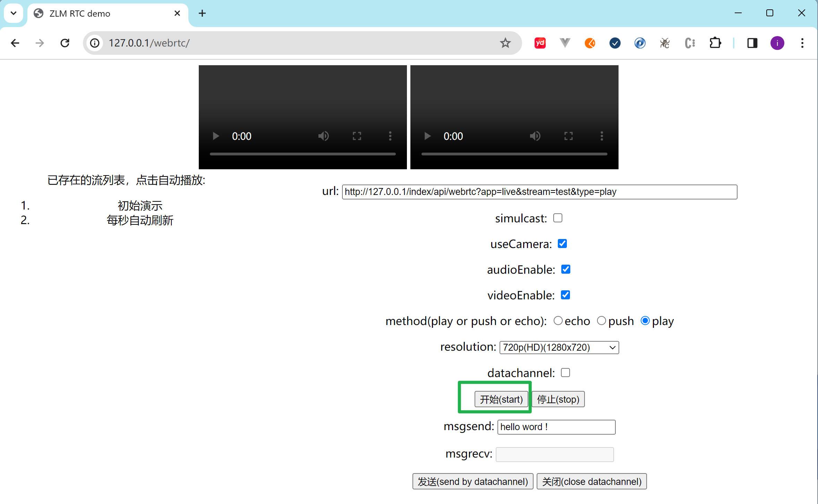Click the msgsend text field

point(556,427)
